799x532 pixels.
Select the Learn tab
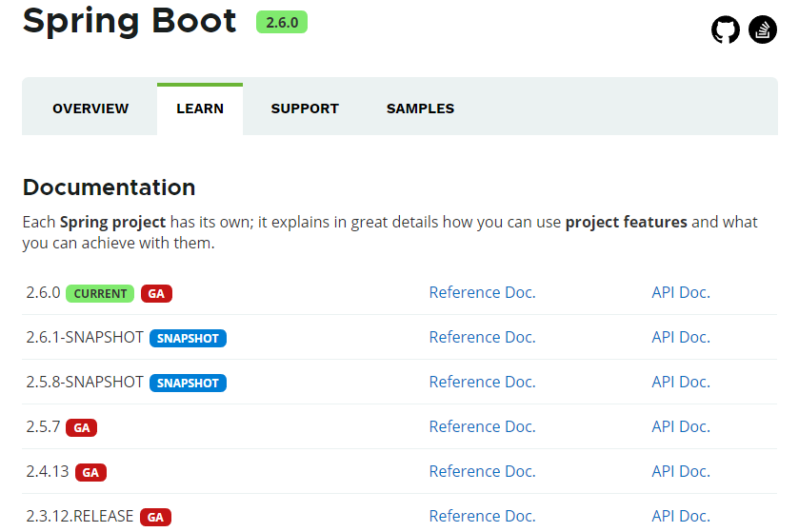coord(200,108)
